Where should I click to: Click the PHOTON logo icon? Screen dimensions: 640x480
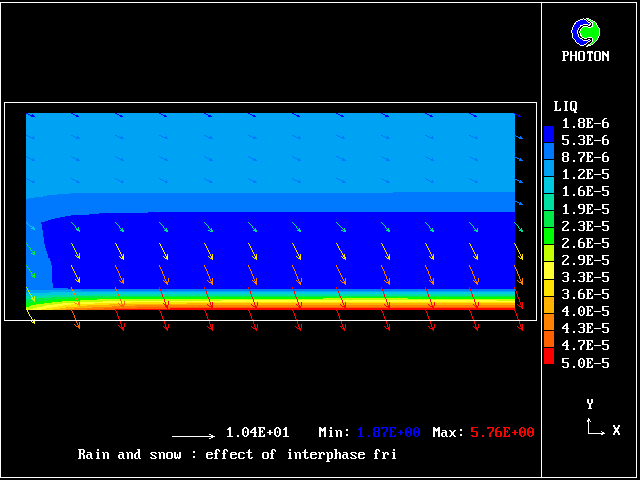point(585,33)
